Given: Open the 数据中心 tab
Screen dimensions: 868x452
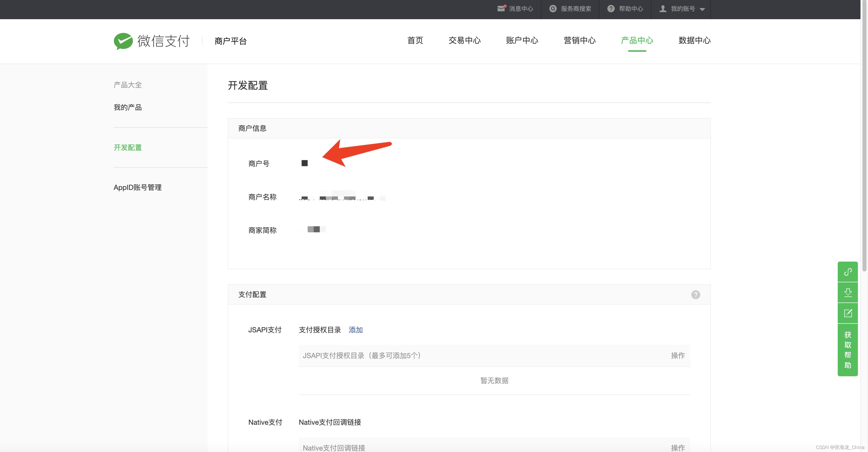Looking at the screenshot, I should [694, 40].
